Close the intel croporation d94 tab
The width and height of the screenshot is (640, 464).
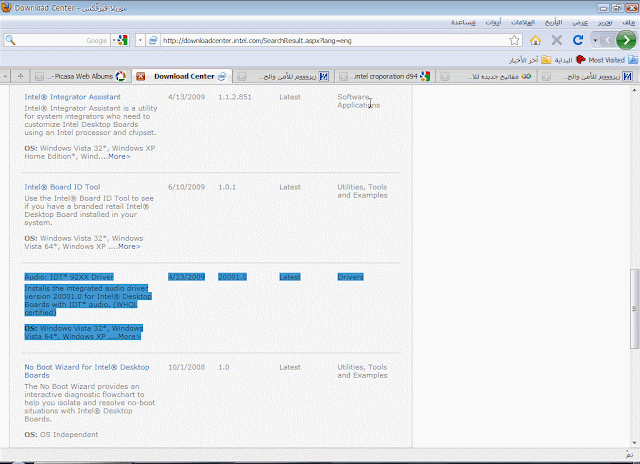coord(343,76)
